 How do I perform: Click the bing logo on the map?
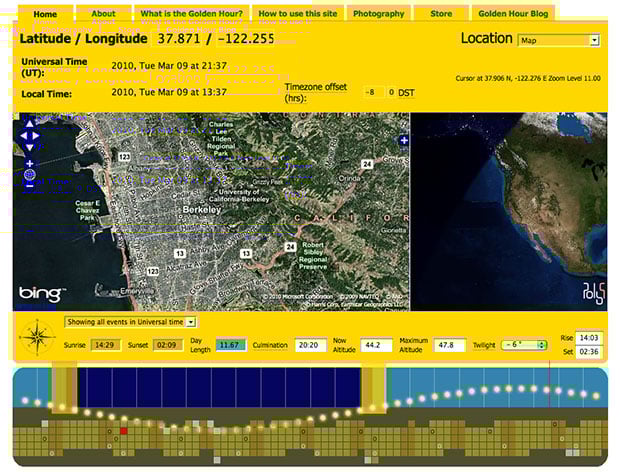[x=42, y=293]
